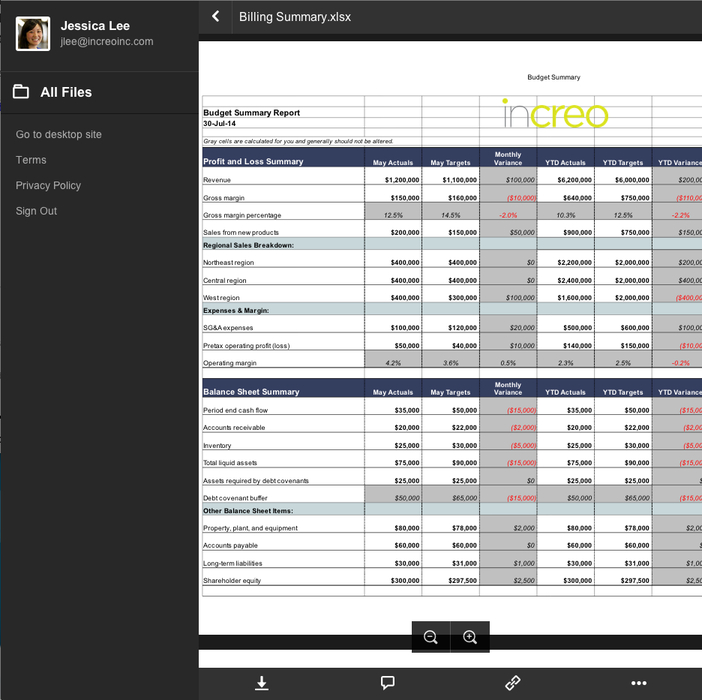Zoom out using the minus magnifier
The image size is (702, 700).
click(431, 638)
